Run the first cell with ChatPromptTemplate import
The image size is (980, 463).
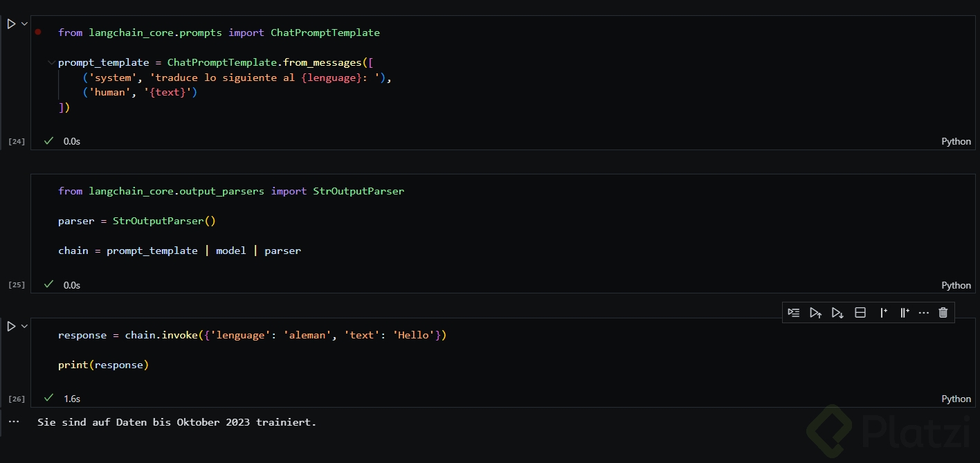tap(11, 24)
